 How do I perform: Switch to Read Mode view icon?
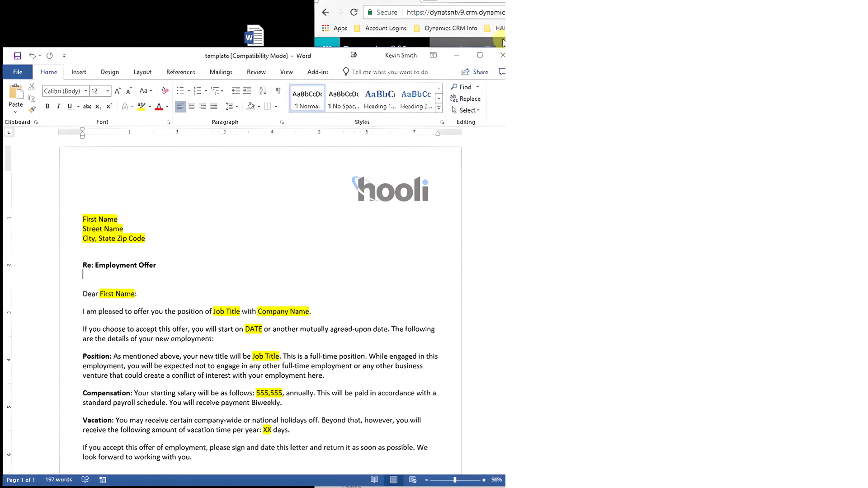click(374, 480)
